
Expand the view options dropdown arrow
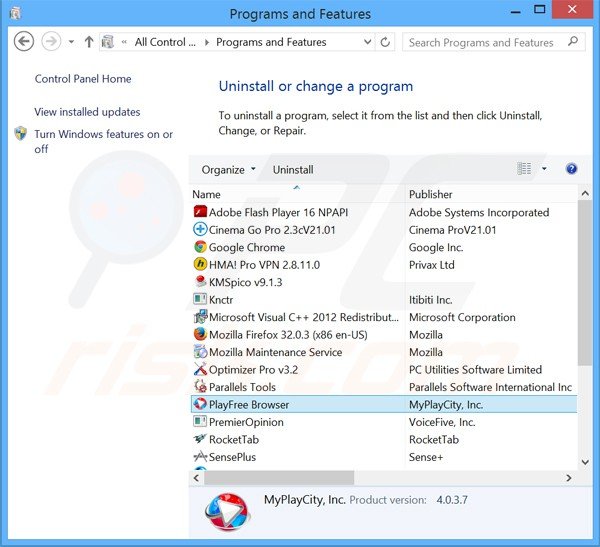[x=544, y=169]
